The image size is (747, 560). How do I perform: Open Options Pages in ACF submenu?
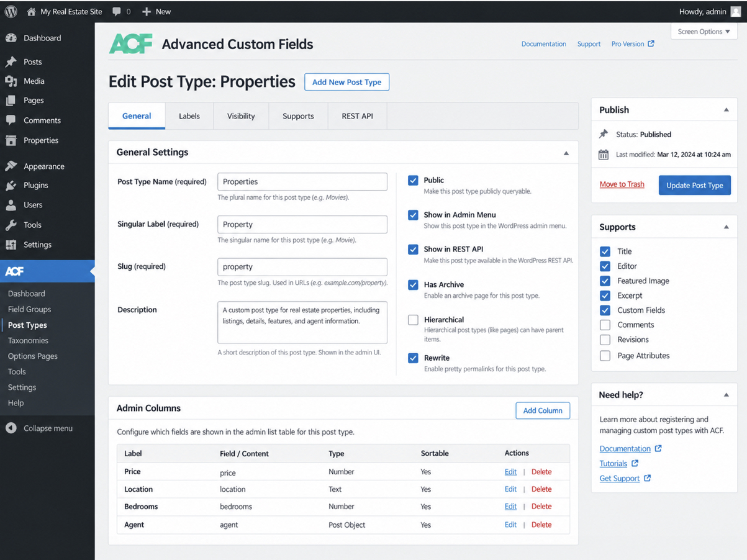click(32, 356)
